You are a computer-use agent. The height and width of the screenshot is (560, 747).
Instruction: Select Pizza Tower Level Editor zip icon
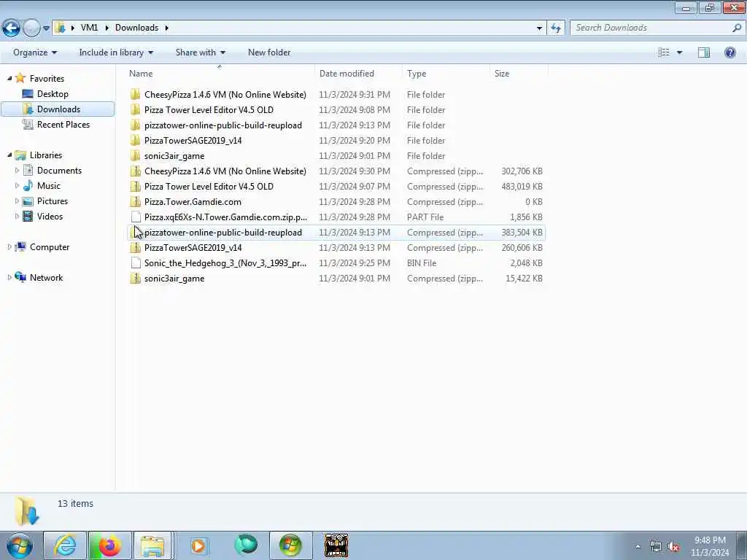tap(135, 186)
